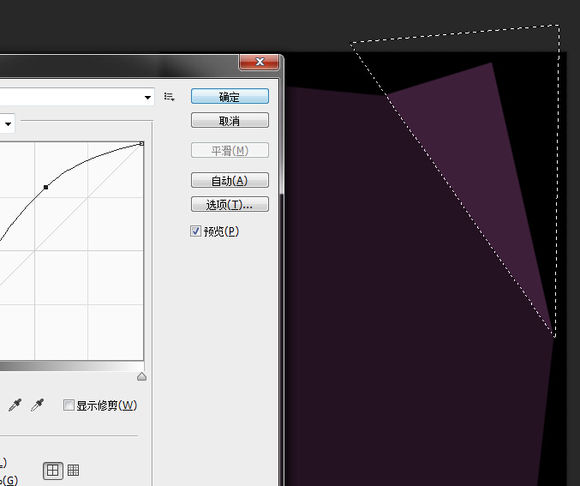Click the 平滑(M) smooth button

click(230, 150)
